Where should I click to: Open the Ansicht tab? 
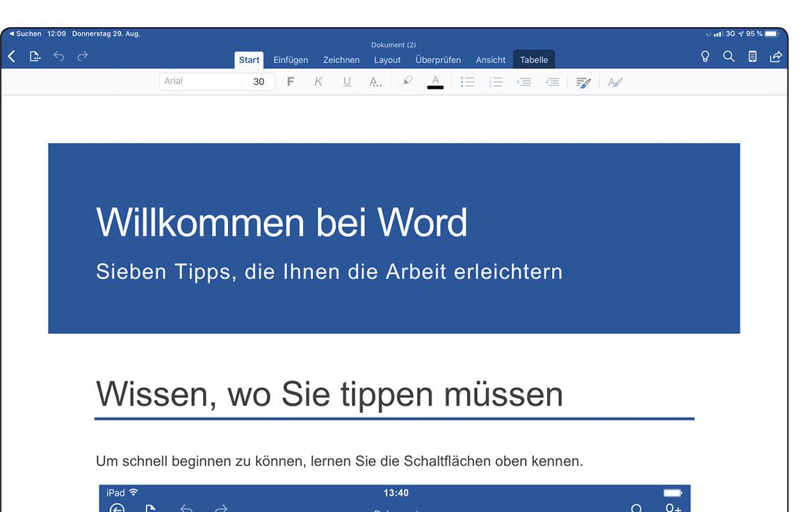(x=490, y=60)
